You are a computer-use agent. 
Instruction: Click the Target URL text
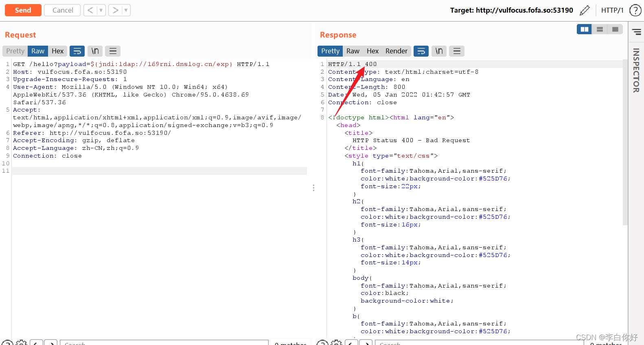(511, 10)
